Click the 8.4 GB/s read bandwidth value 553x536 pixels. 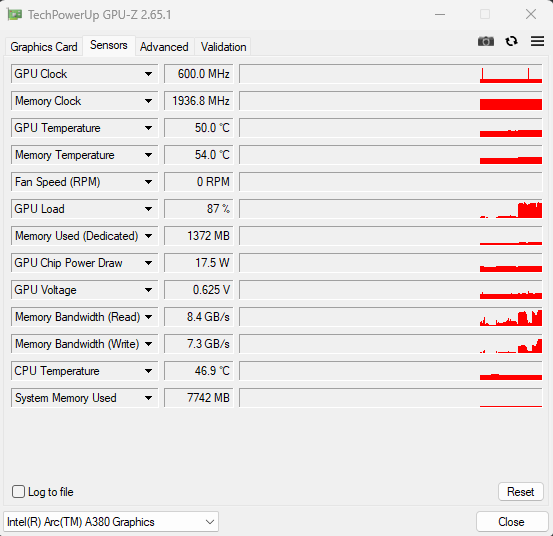tap(199, 317)
